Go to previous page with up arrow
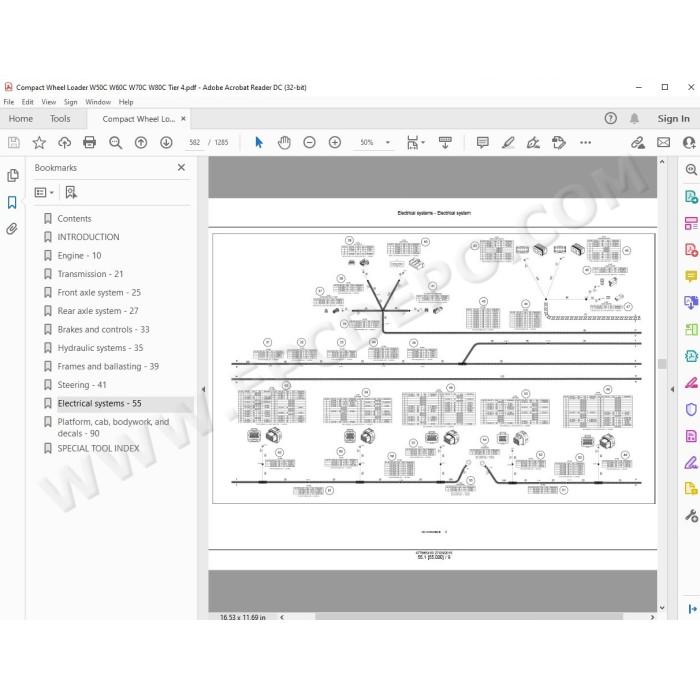 pyautogui.click(x=141, y=142)
